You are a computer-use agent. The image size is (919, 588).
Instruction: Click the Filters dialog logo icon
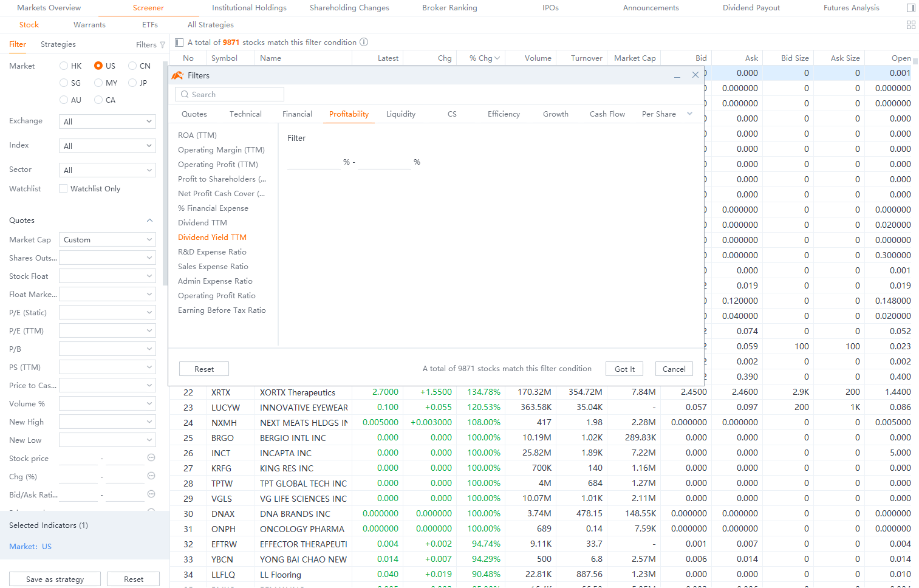(x=177, y=75)
